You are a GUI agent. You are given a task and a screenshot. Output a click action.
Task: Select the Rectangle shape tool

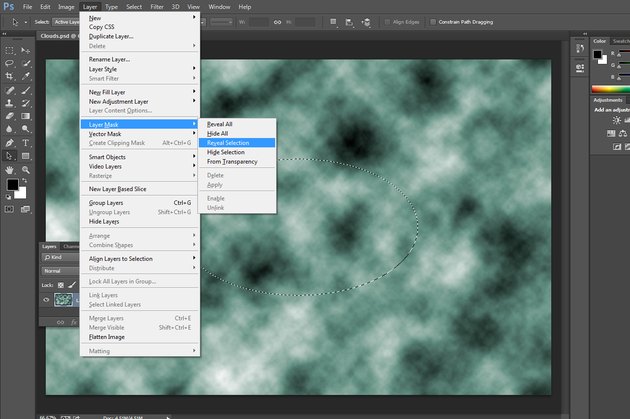click(x=25, y=156)
